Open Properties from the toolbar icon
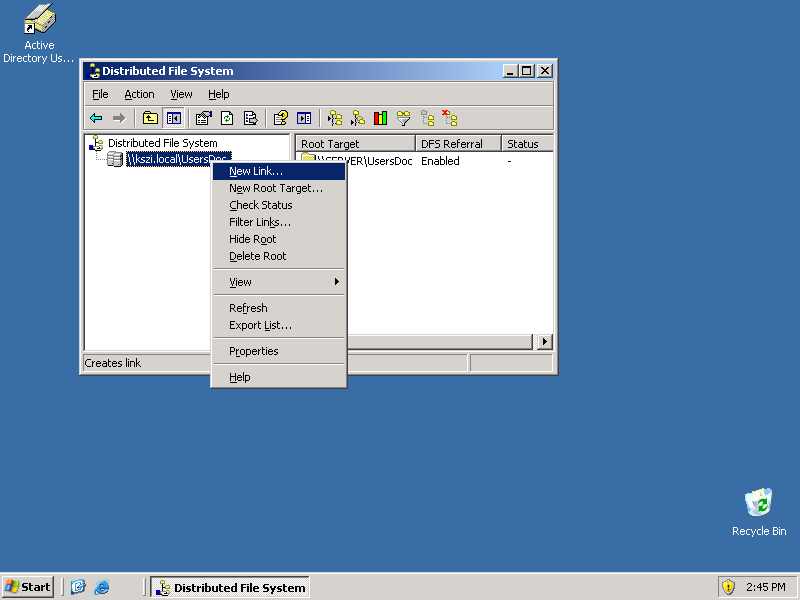Screen dimensions: 800x600 click(203, 118)
